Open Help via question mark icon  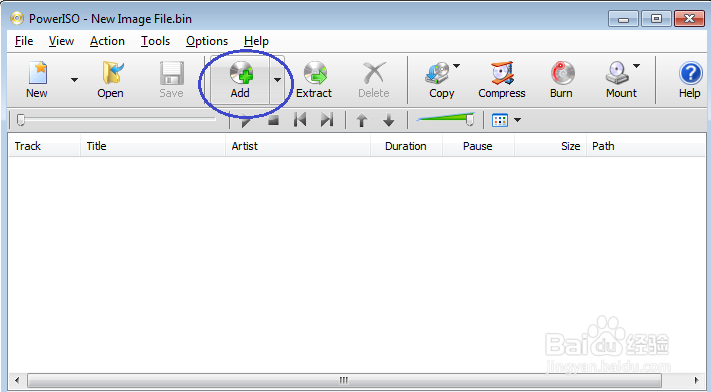click(x=690, y=73)
